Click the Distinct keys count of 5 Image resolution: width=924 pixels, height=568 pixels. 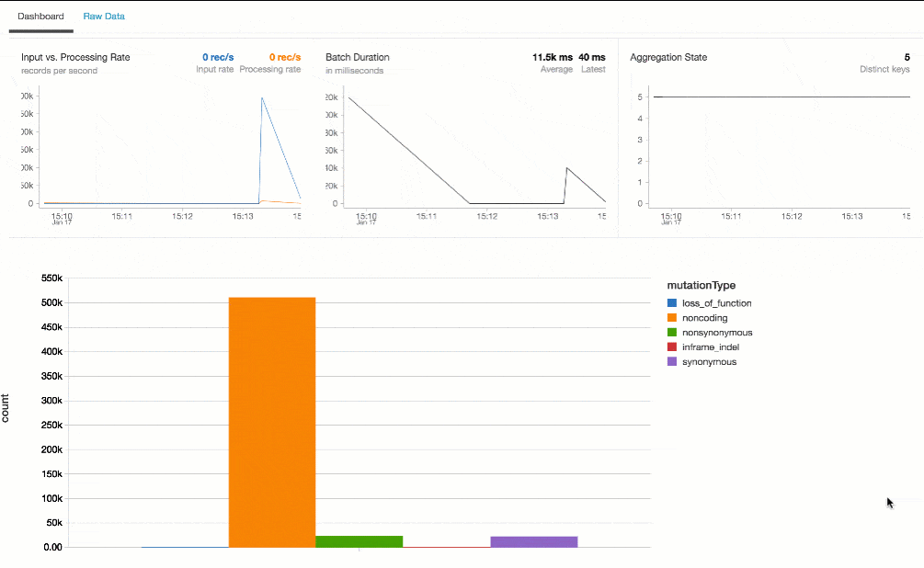point(907,57)
